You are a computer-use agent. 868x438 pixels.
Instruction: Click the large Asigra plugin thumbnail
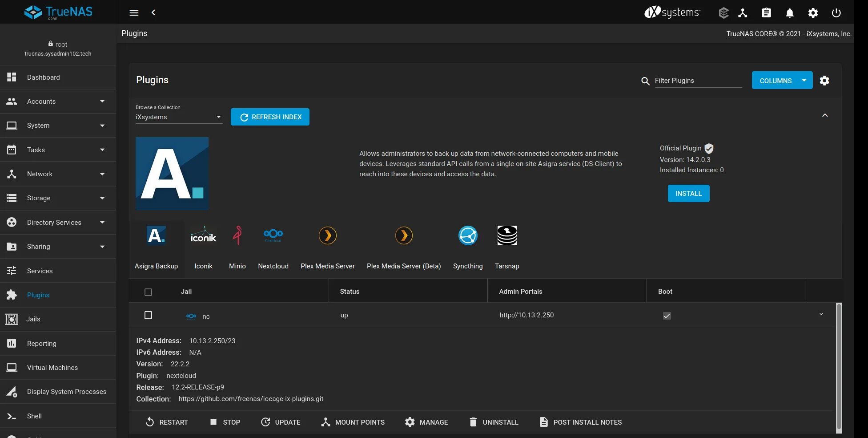tap(172, 174)
